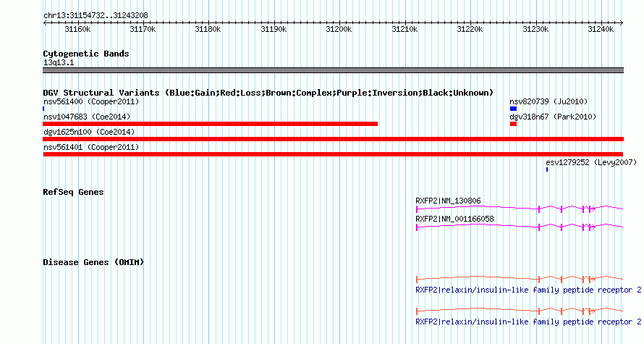Click the left arrow end of the ruler
This screenshot has height=344, width=644.
click(44, 22)
